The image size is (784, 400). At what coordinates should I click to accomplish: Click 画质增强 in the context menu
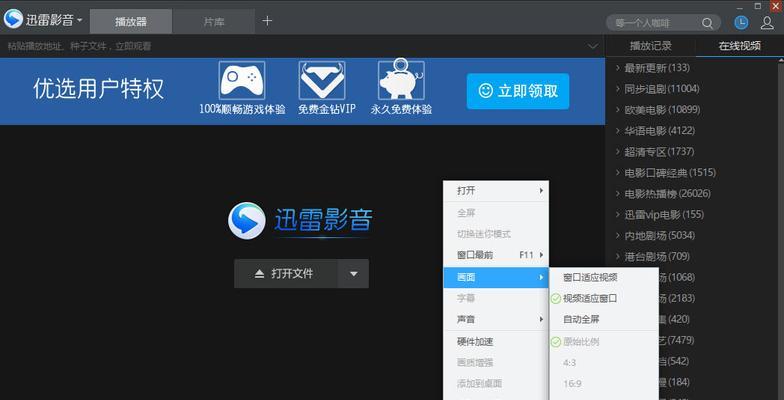[496, 363]
